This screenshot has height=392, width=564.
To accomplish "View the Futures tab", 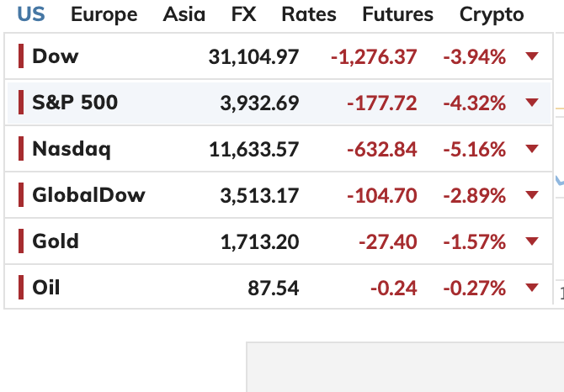I will coord(397,14).
